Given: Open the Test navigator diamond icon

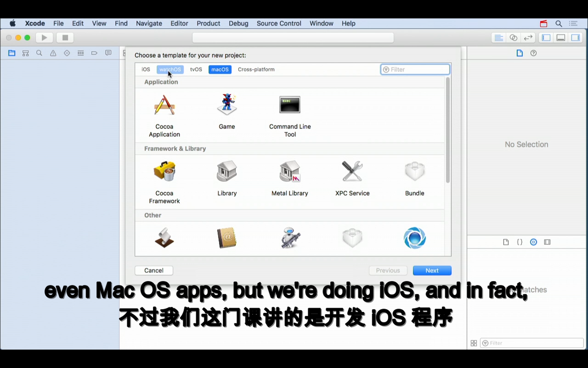Looking at the screenshot, I should (x=67, y=53).
